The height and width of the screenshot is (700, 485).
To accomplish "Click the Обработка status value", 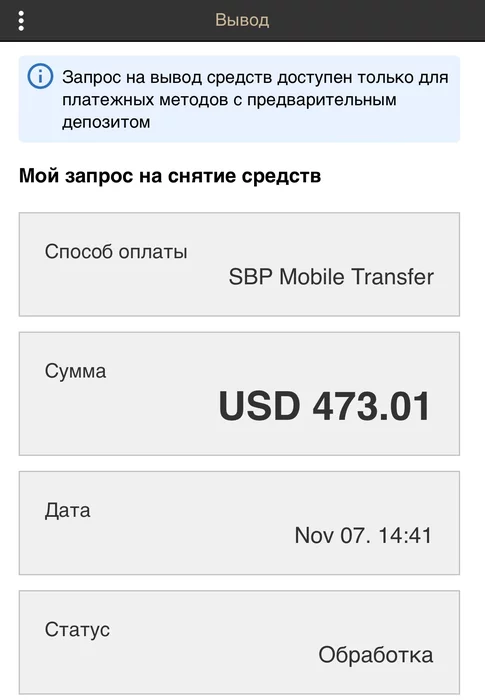I will (x=376, y=655).
